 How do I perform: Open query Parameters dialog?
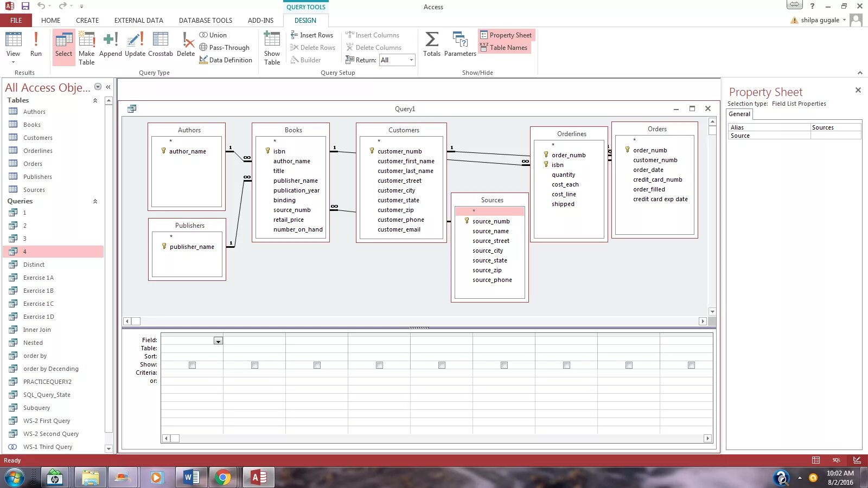pyautogui.click(x=460, y=44)
